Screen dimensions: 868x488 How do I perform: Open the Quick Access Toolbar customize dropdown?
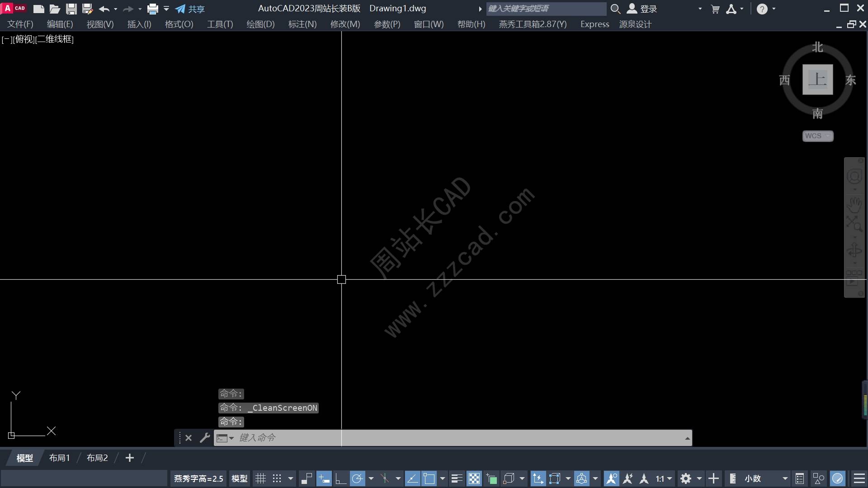pyautogui.click(x=166, y=9)
